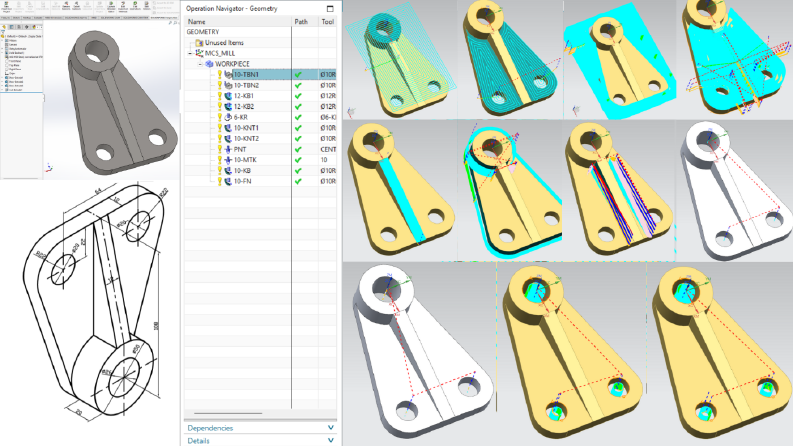Viewport: 793px width, 446px height.
Task: Click the 6-KR operation icon
Action: (228, 117)
